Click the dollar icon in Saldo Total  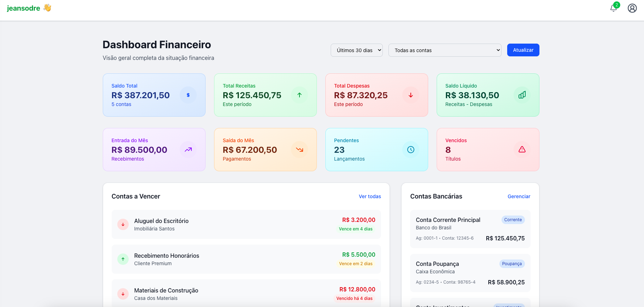point(188,95)
